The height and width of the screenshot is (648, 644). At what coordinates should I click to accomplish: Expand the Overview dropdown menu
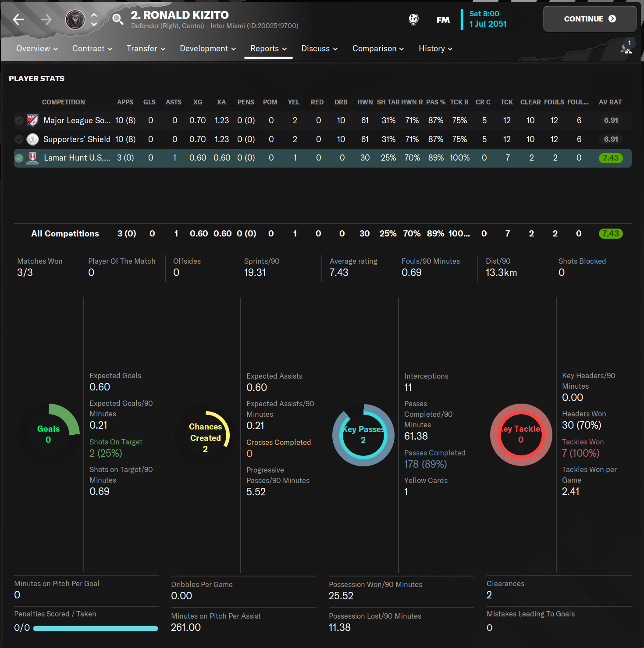37,49
